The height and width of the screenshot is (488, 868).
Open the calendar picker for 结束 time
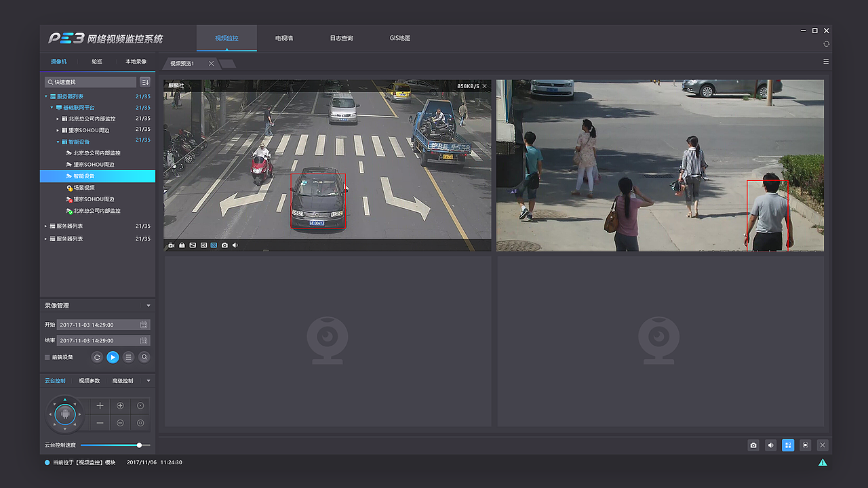coord(144,340)
